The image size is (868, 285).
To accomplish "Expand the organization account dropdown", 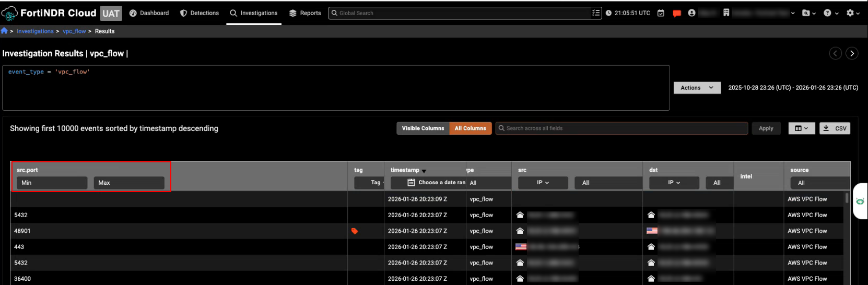I will pyautogui.click(x=793, y=14).
